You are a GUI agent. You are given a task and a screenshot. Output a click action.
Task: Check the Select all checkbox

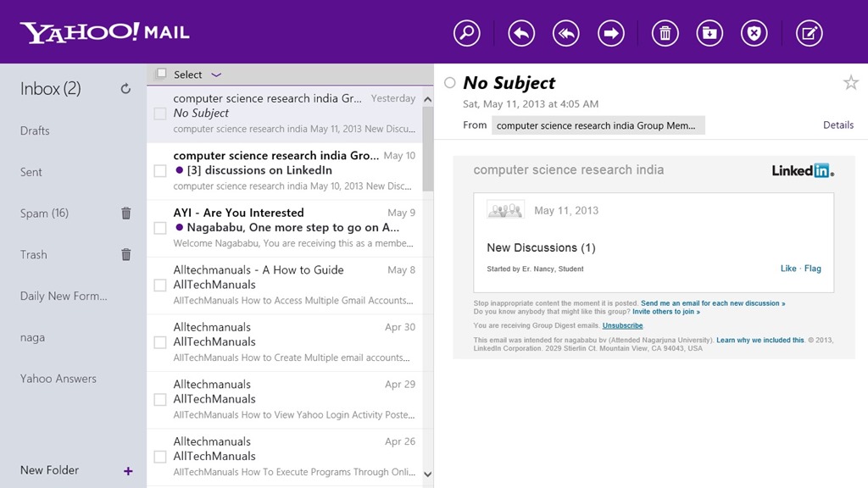[162, 73]
